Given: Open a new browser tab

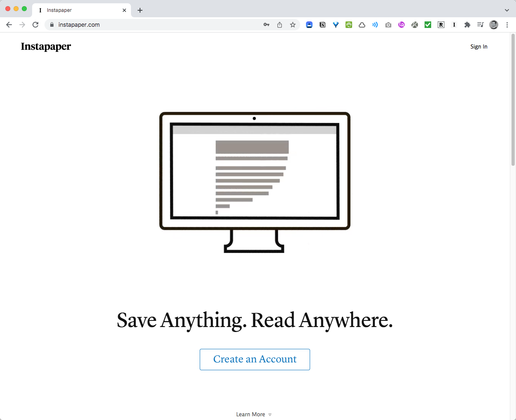Looking at the screenshot, I should pos(140,10).
